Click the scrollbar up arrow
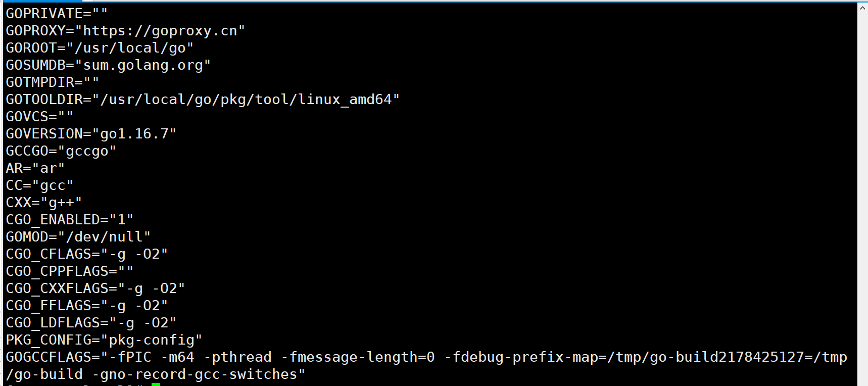Screen dimensions: 868x386 point(862,8)
